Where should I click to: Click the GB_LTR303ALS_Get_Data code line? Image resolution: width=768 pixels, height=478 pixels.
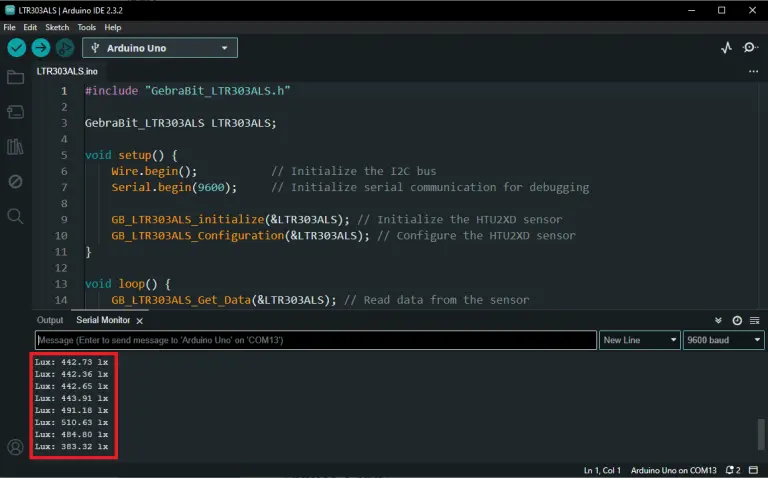(224, 300)
